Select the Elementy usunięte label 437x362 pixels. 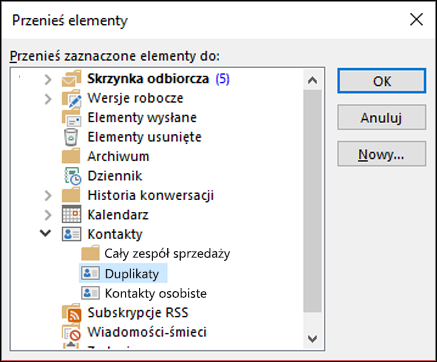coord(144,137)
